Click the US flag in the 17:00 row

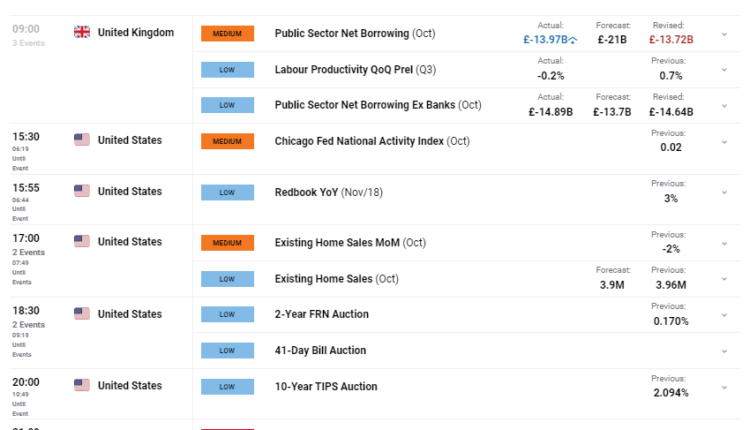point(82,241)
